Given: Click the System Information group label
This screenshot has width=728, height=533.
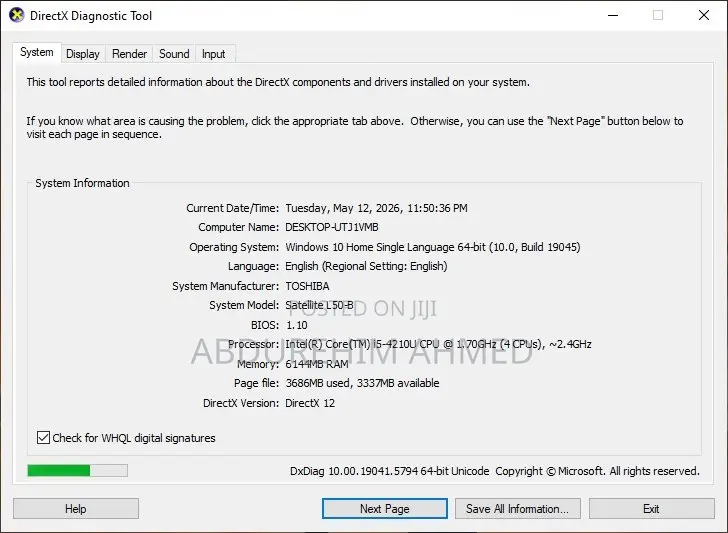Looking at the screenshot, I should tap(82, 183).
